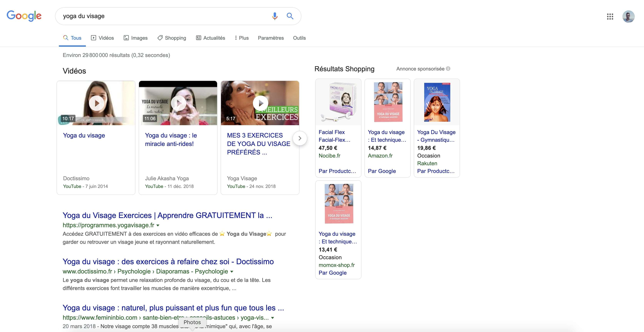The image size is (644, 332).
Task: Switch to the Vidéos tab
Action: 103,38
